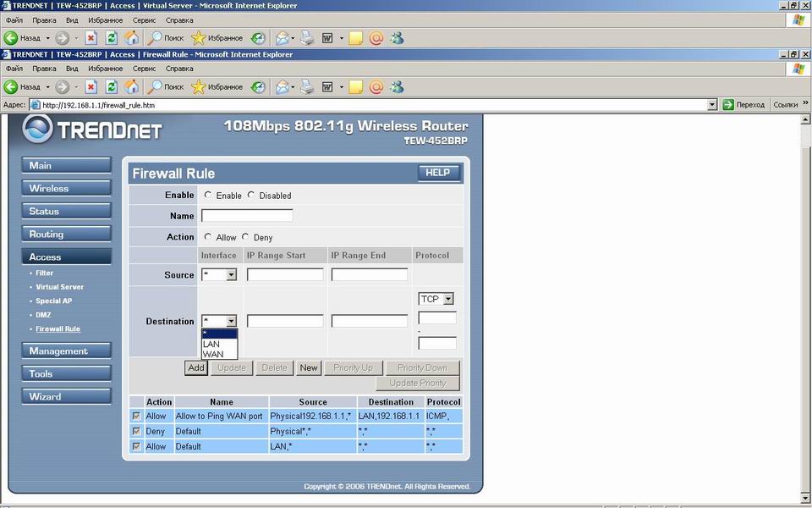Choose the Deny action radio button
This screenshot has height=508, width=812.
point(245,236)
